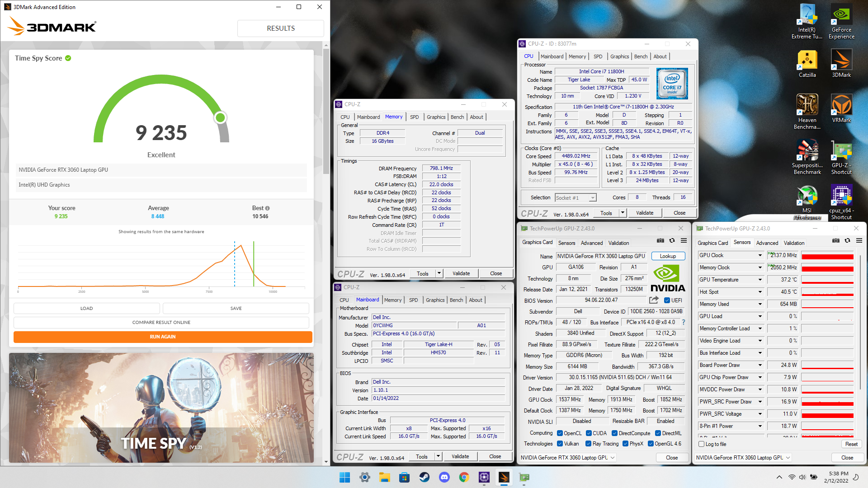Open the cpuz_x64 Shortcut desktop icon
The width and height of the screenshot is (868, 488).
841,202
